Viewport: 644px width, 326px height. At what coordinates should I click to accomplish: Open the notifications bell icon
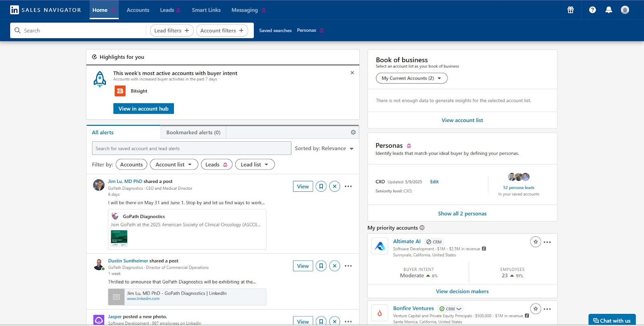[x=609, y=10]
